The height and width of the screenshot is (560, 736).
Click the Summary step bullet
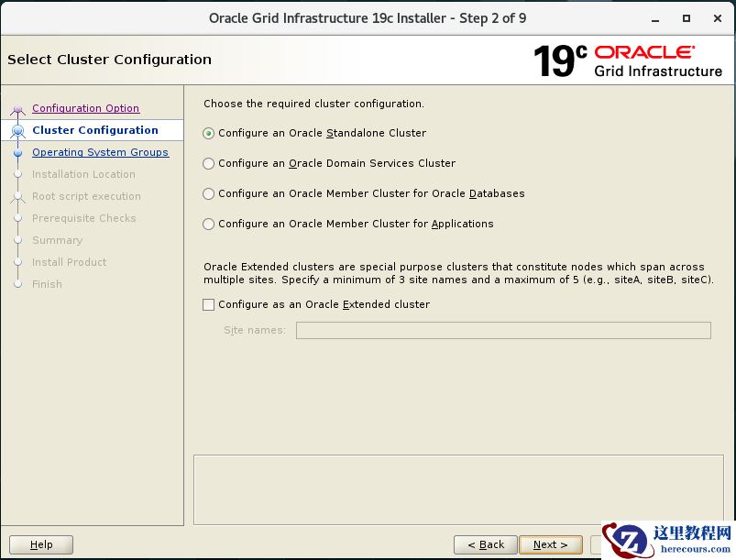coord(17,240)
